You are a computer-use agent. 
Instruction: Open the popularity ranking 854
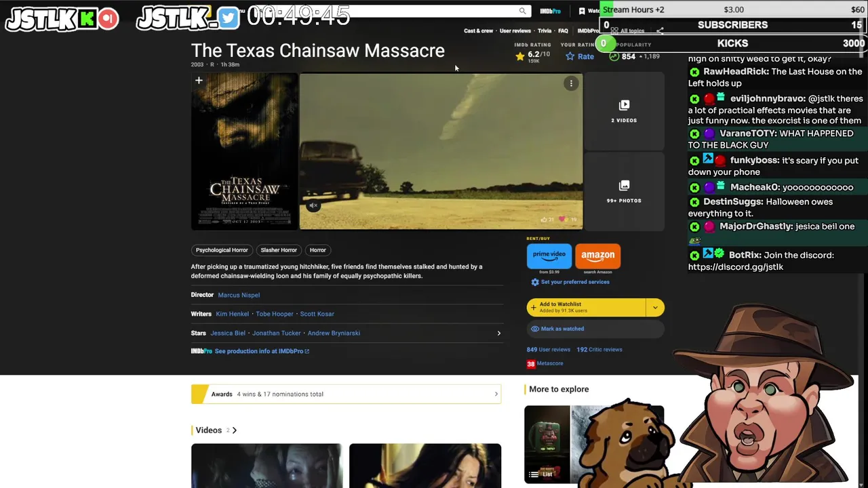(x=628, y=56)
